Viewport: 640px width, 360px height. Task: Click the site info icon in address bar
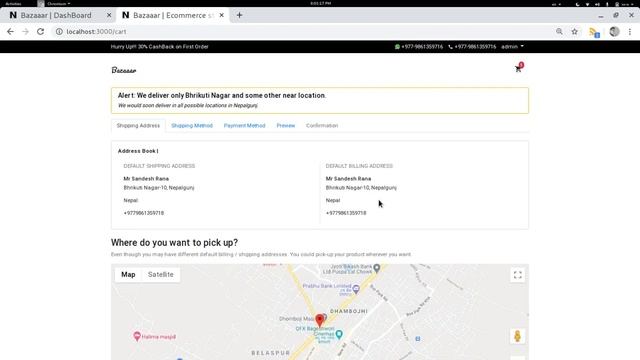59,31
